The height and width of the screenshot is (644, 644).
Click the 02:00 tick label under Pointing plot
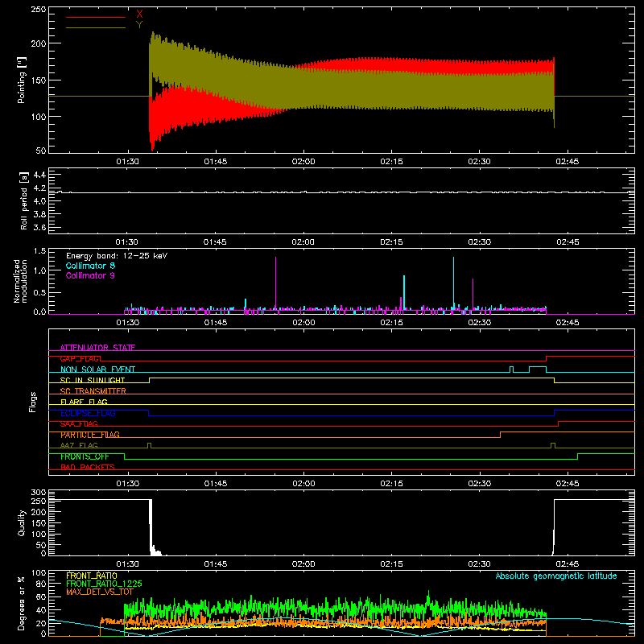click(x=303, y=162)
